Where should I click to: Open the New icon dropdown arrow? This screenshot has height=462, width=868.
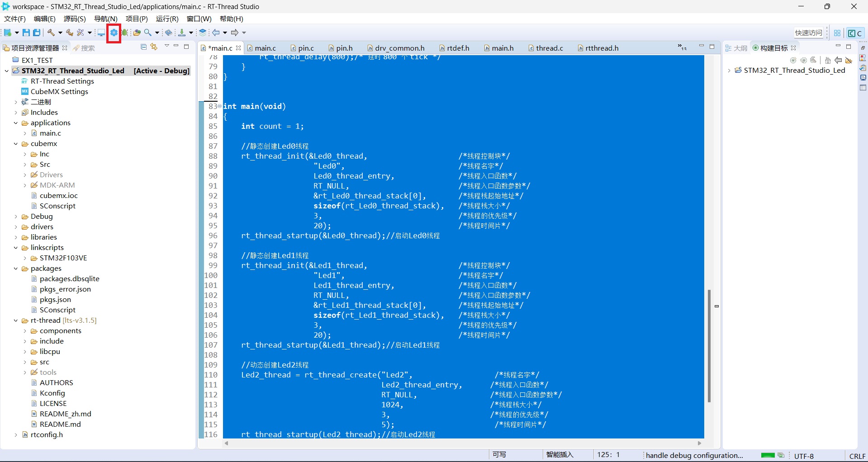[x=17, y=33]
